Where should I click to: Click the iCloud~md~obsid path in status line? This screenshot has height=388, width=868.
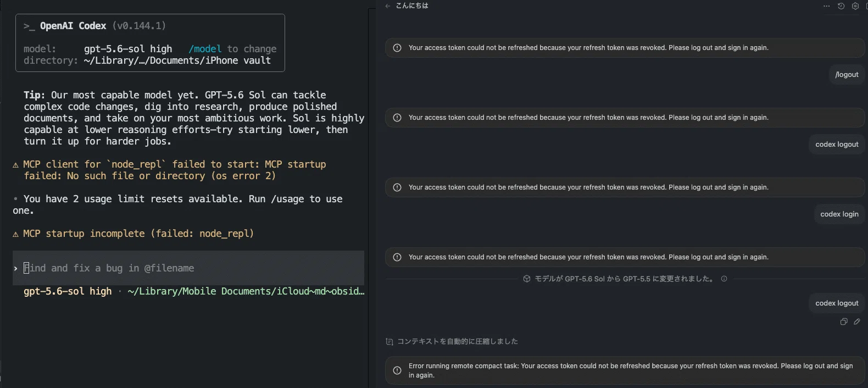point(246,291)
